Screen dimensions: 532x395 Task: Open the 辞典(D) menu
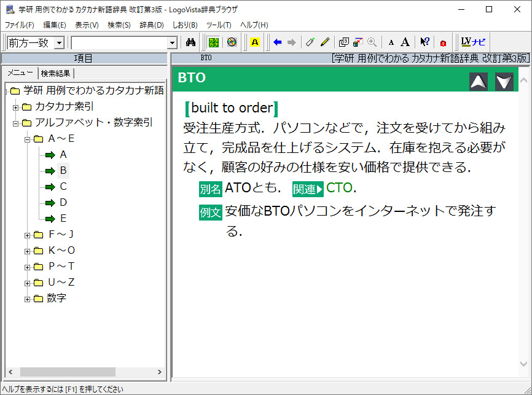point(152,25)
